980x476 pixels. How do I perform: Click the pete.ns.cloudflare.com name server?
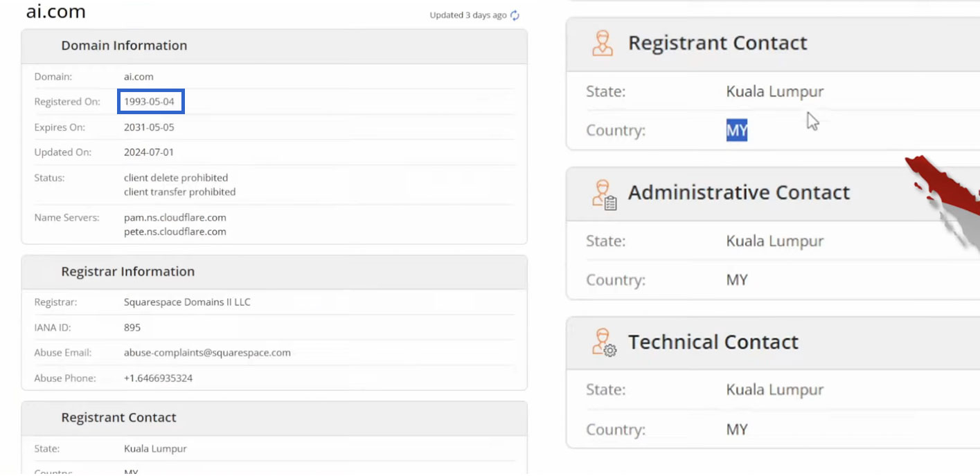coord(175,232)
